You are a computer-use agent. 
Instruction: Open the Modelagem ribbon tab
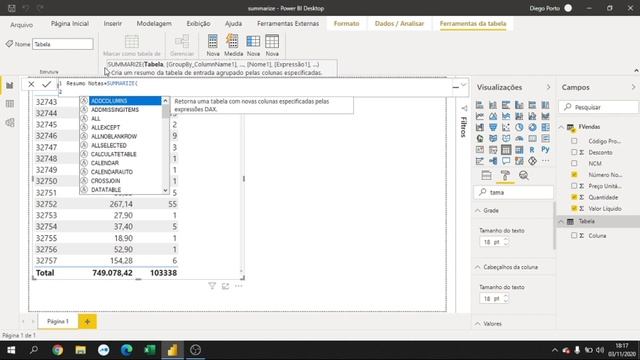(154, 24)
